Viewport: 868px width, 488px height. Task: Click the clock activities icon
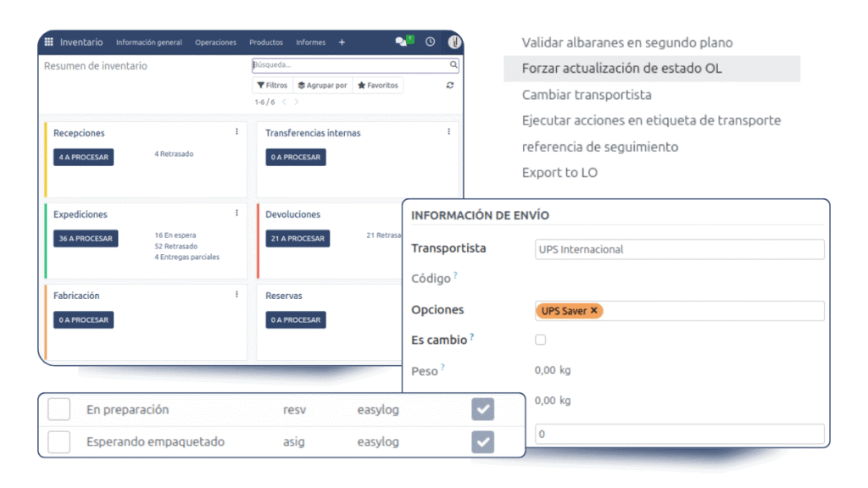point(430,42)
